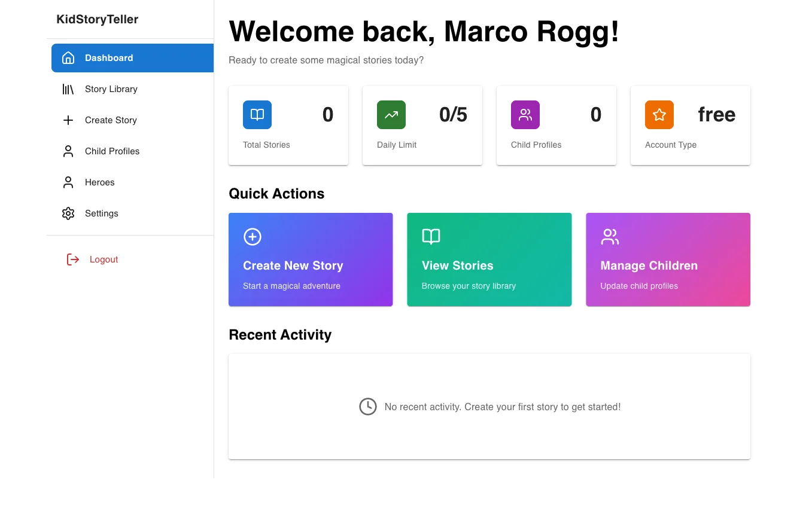Click the Quick Actions heading

point(276,194)
